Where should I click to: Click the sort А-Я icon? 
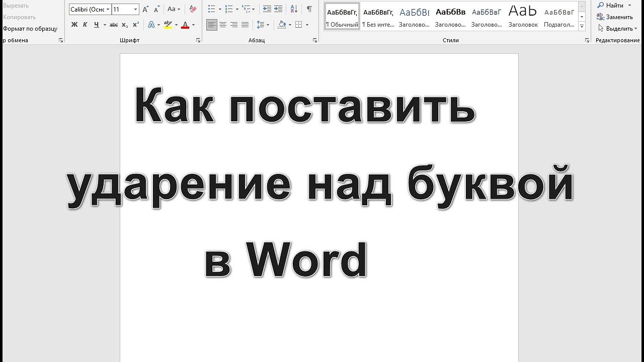coord(294,9)
